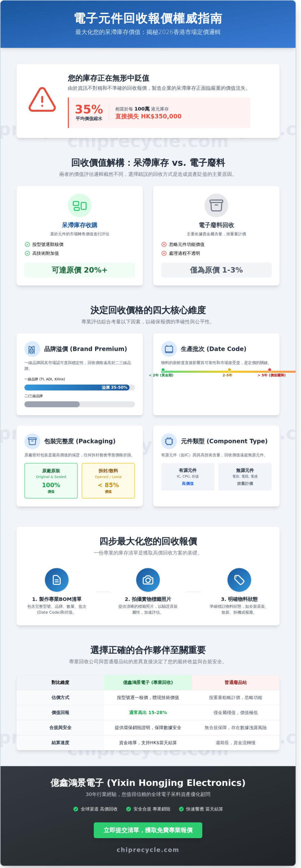Click cell 通常高出 15-28%

tap(148, 713)
